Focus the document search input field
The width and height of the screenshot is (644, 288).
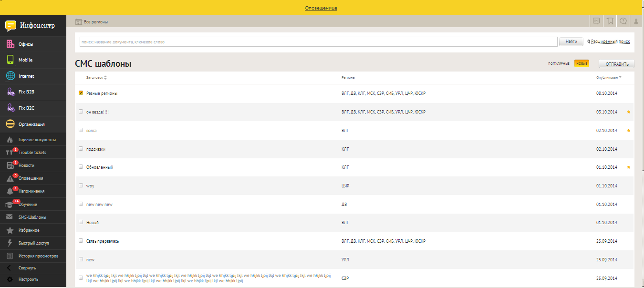coord(319,42)
